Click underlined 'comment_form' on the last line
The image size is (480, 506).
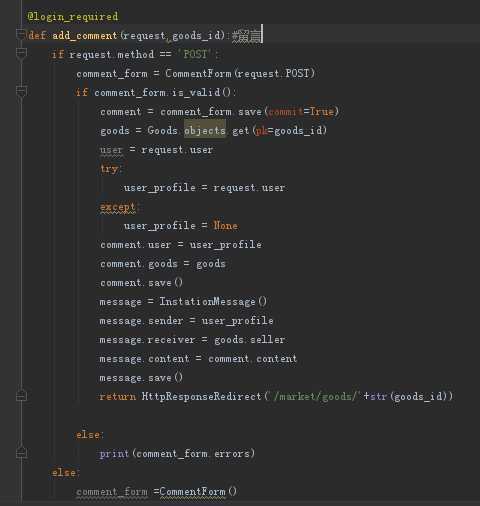tap(112, 492)
